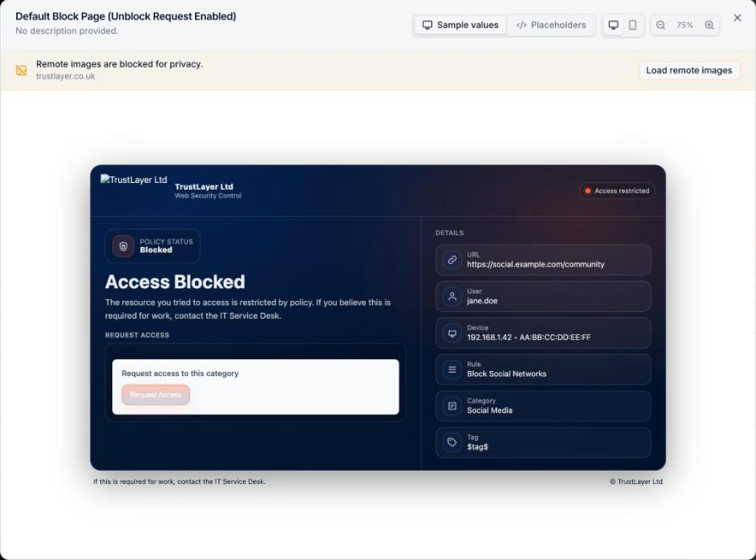Click the policy status shield icon

123,245
